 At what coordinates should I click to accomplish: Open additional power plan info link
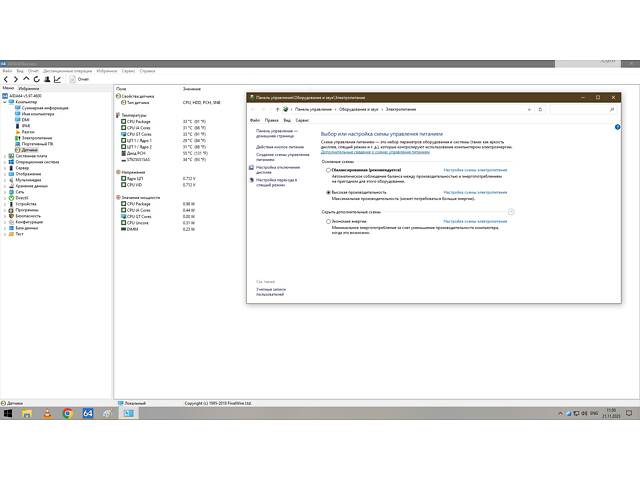pyautogui.click(x=375, y=152)
